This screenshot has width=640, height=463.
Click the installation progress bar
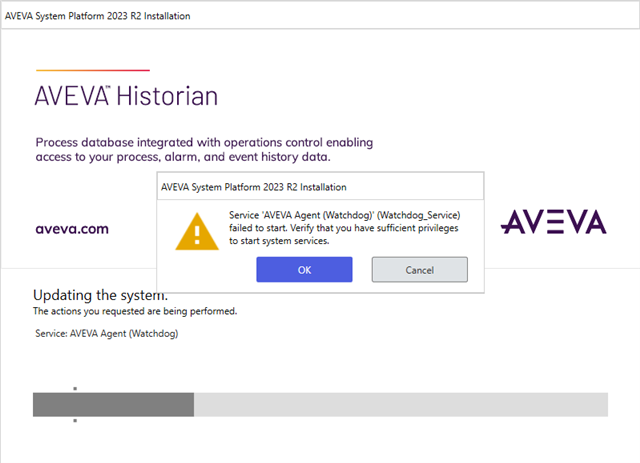320,405
